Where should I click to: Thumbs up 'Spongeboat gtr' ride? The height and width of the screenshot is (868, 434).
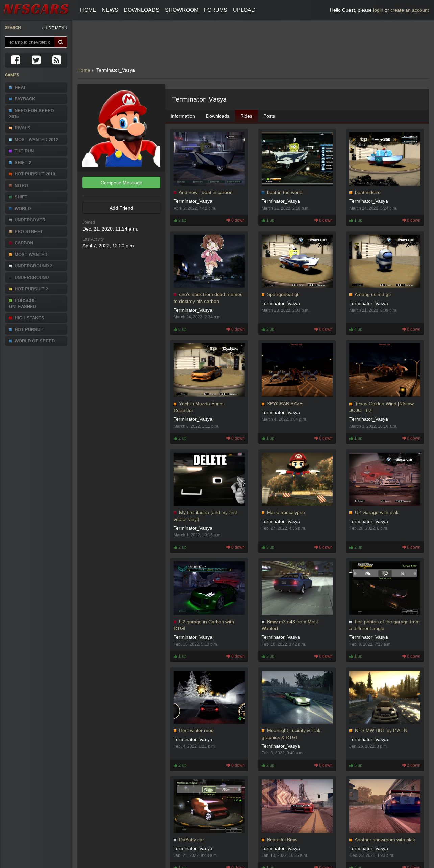click(268, 329)
